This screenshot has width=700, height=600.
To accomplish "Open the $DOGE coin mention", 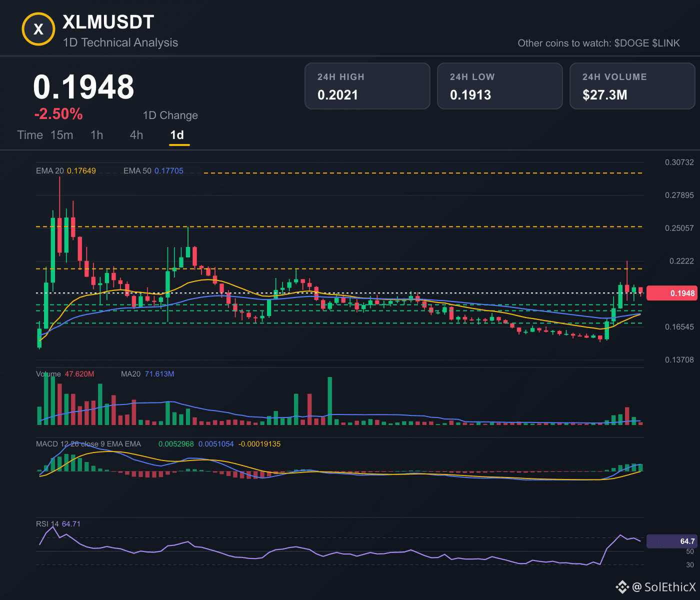I will (x=631, y=43).
